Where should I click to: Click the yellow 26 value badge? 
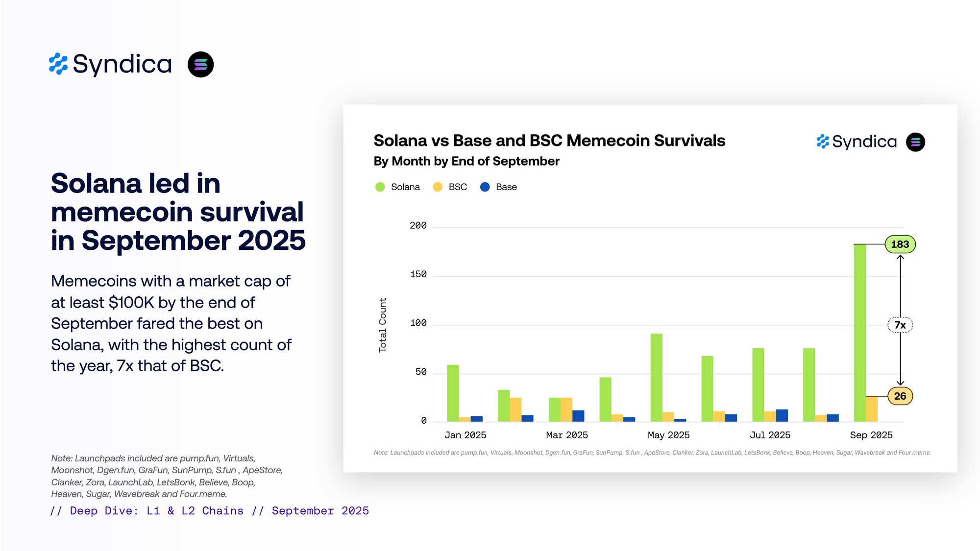pyautogui.click(x=900, y=396)
